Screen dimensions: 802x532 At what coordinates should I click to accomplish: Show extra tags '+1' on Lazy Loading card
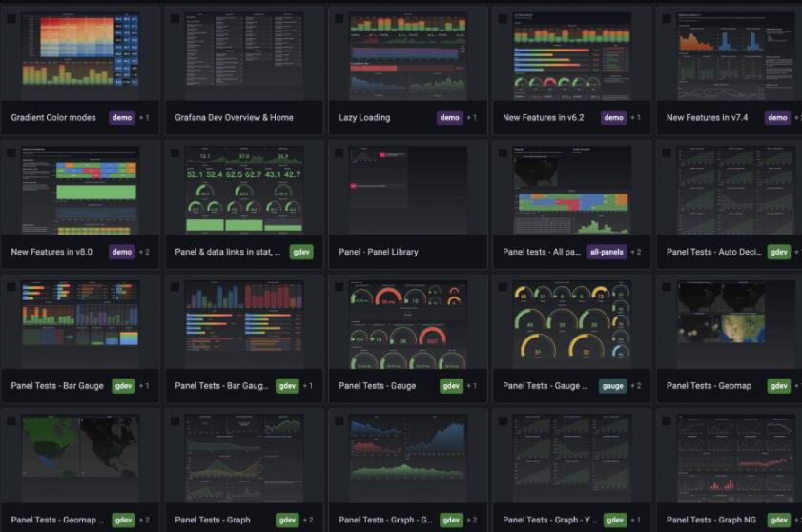coord(472,117)
